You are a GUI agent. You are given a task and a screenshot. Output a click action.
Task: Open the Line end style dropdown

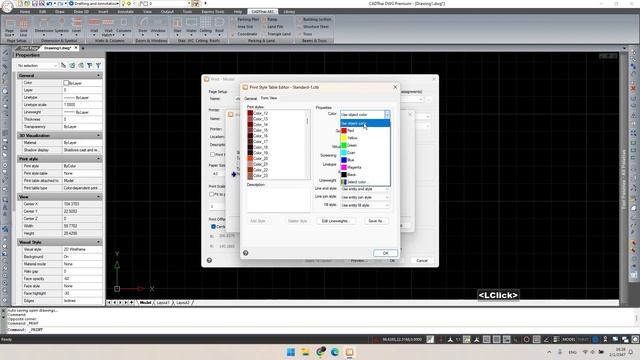point(364,189)
